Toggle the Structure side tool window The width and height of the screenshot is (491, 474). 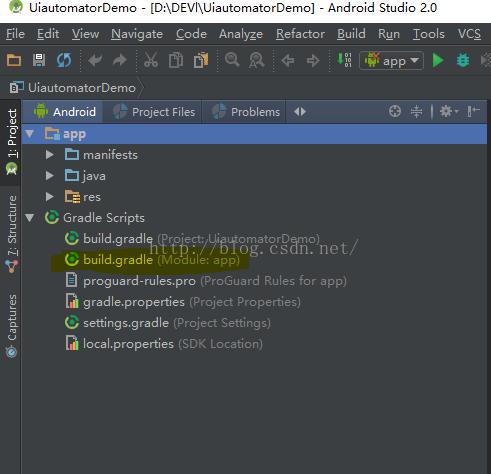(x=12, y=233)
